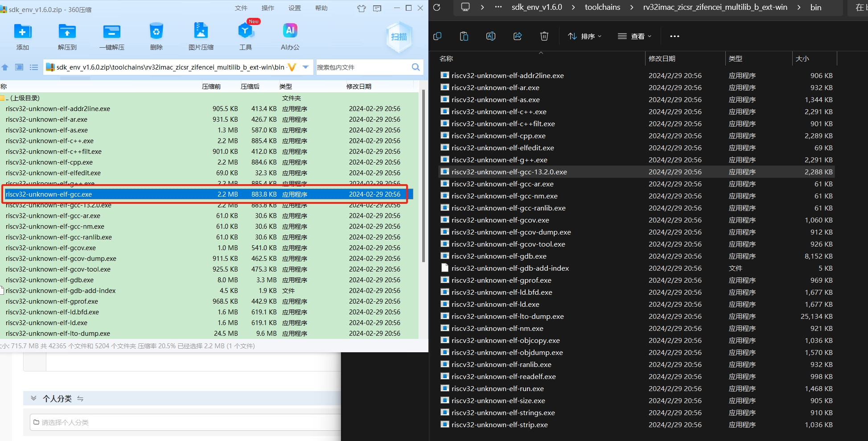The width and height of the screenshot is (868, 441).
Task: Expand chevron after toolchains breadcrumb
Action: [x=632, y=7]
